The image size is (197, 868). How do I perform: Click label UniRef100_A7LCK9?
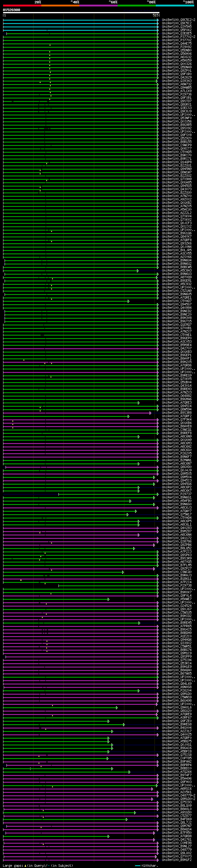pos(177,91)
